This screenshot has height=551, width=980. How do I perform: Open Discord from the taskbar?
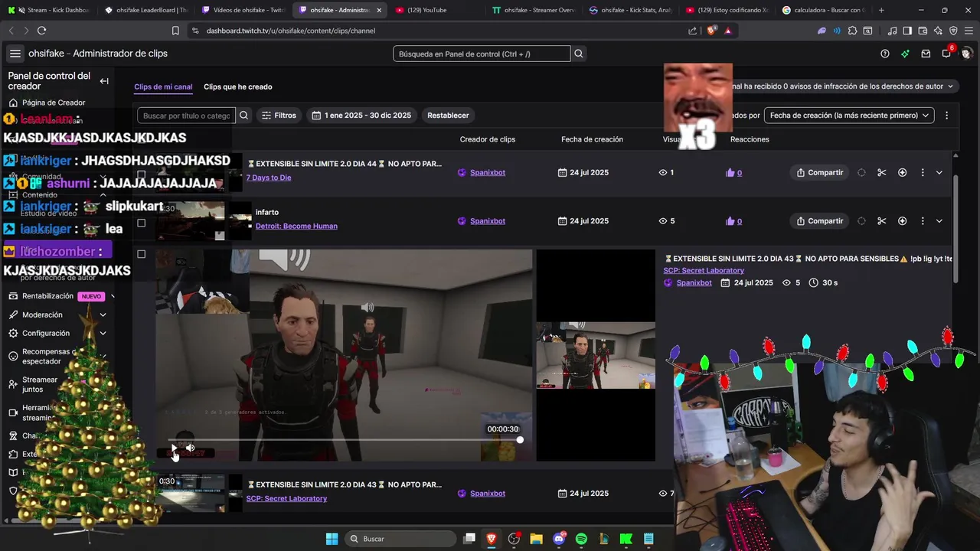tap(559, 539)
